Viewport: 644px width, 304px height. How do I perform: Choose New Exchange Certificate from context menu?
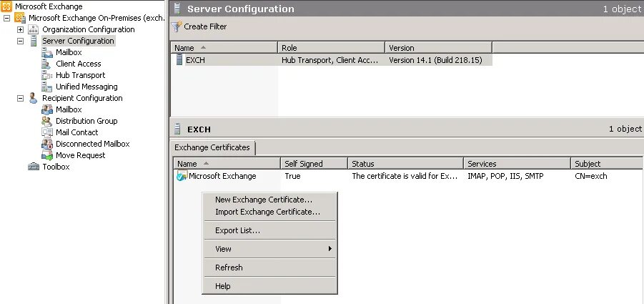pyautogui.click(x=264, y=200)
